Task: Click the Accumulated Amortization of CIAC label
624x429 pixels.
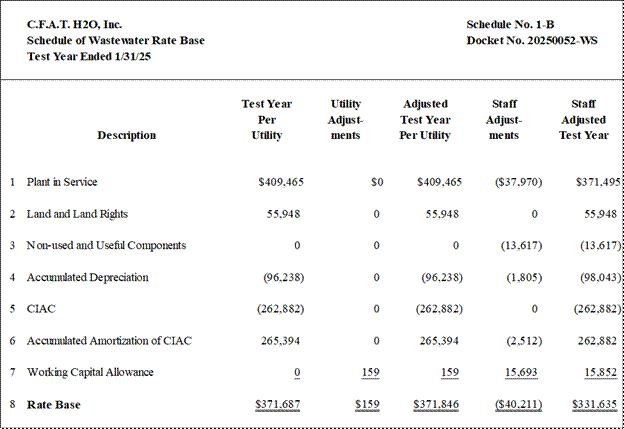Action: click(x=109, y=341)
